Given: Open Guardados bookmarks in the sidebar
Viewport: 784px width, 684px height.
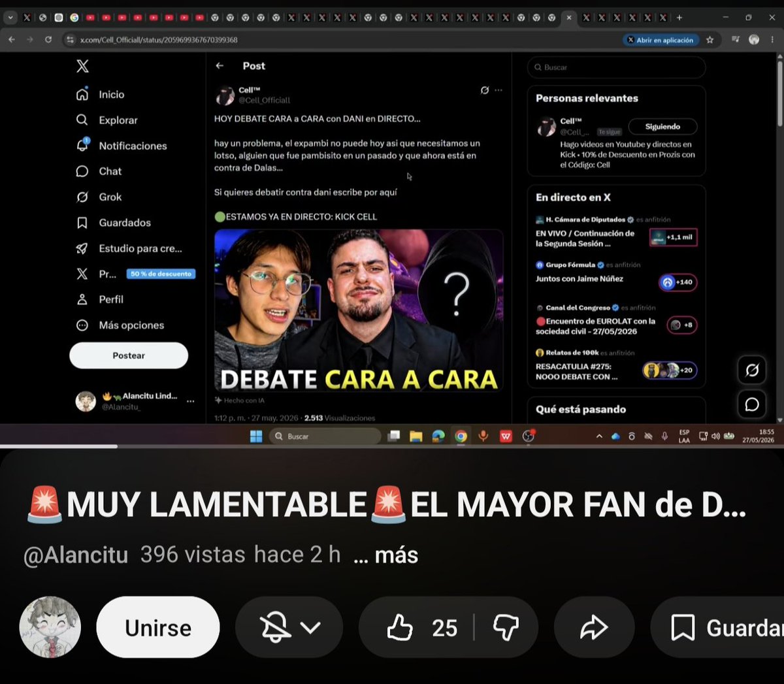Looking at the screenshot, I should 113,223.
